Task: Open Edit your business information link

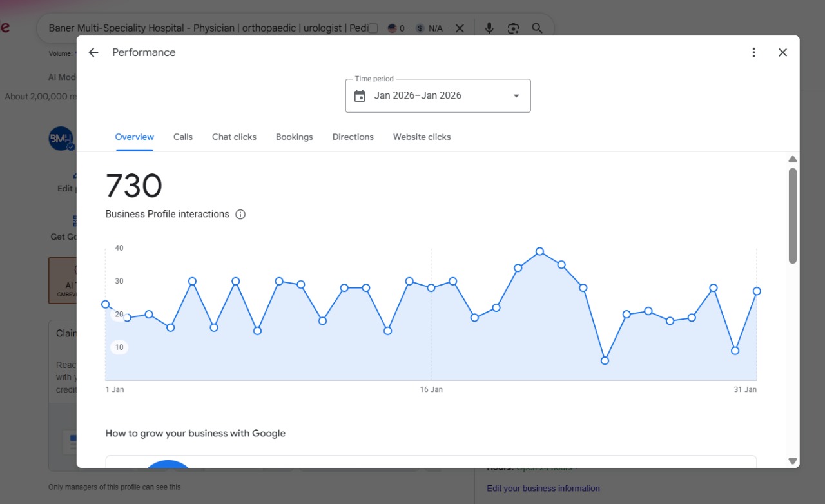Action: coord(543,489)
